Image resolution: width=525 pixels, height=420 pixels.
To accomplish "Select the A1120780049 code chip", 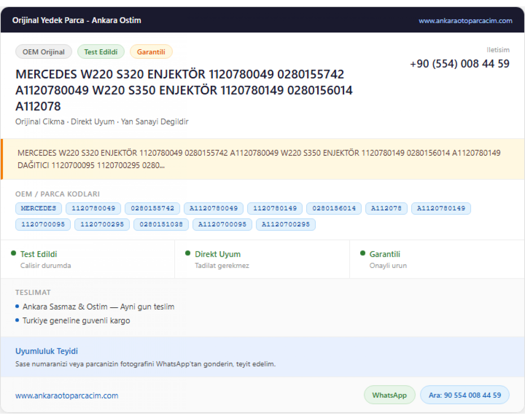I will coord(213,208).
